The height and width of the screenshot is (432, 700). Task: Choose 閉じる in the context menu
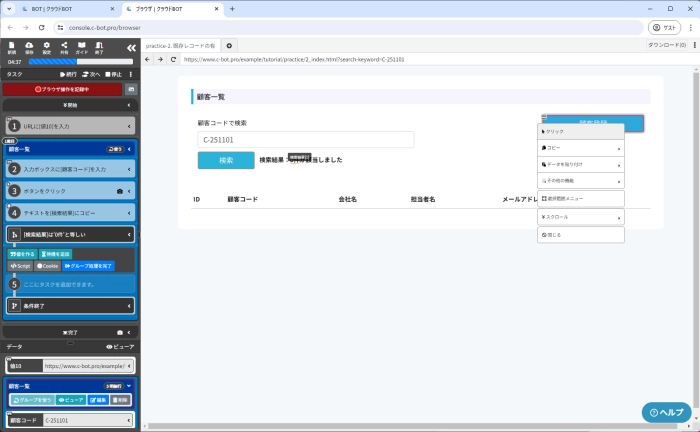[580, 234]
